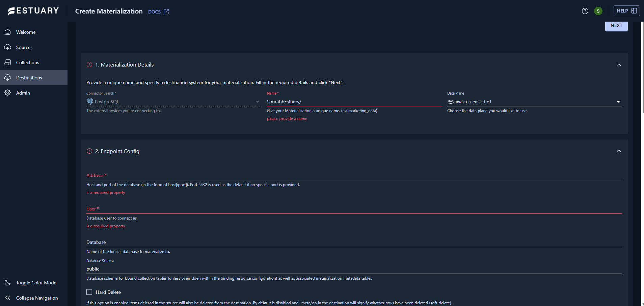The image size is (644, 306).
Task: Collapse the Endpoint Config section
Action: (619, 151)
